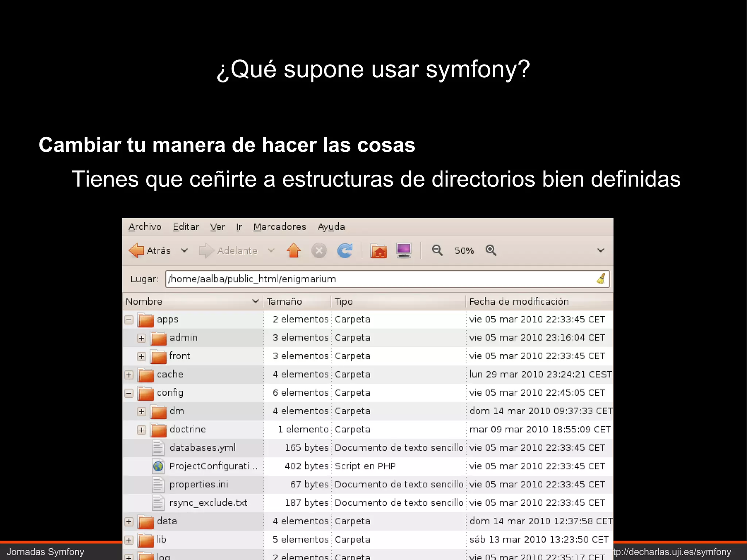Screen dimensions: 747x560
Task: Clear the location bar with the broom icon
Action: pos(601,279)
